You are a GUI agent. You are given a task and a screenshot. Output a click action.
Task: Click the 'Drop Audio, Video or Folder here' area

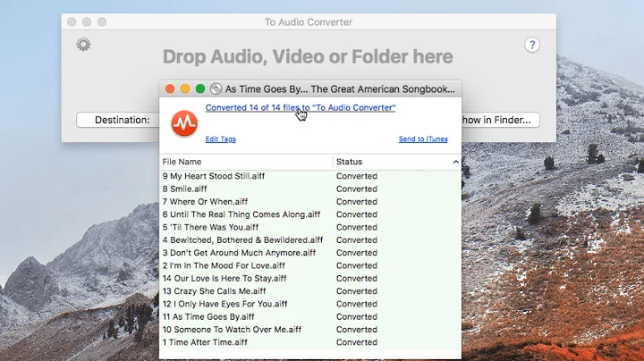[x=308, y=56]
